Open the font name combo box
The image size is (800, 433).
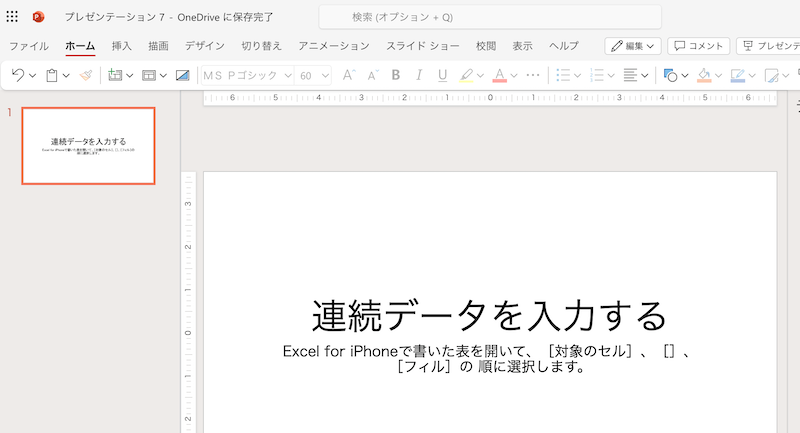(x=247, y=75)
